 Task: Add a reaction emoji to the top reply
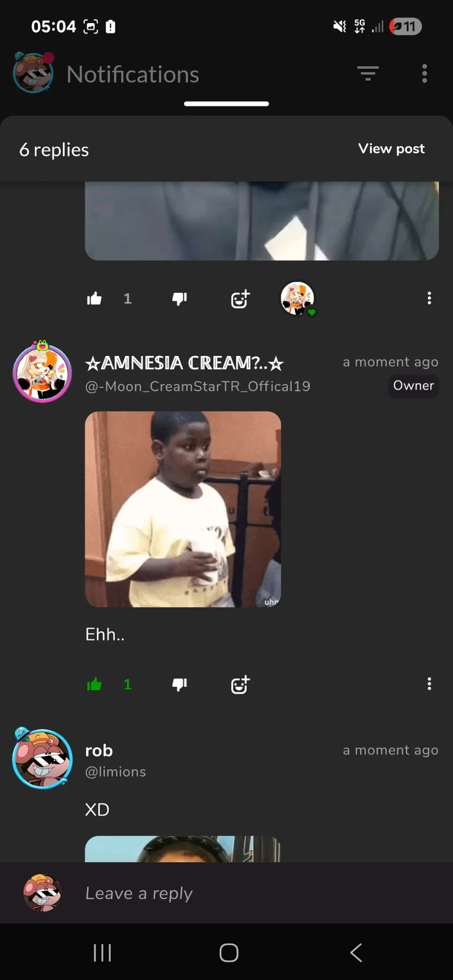tap(240, 299)
